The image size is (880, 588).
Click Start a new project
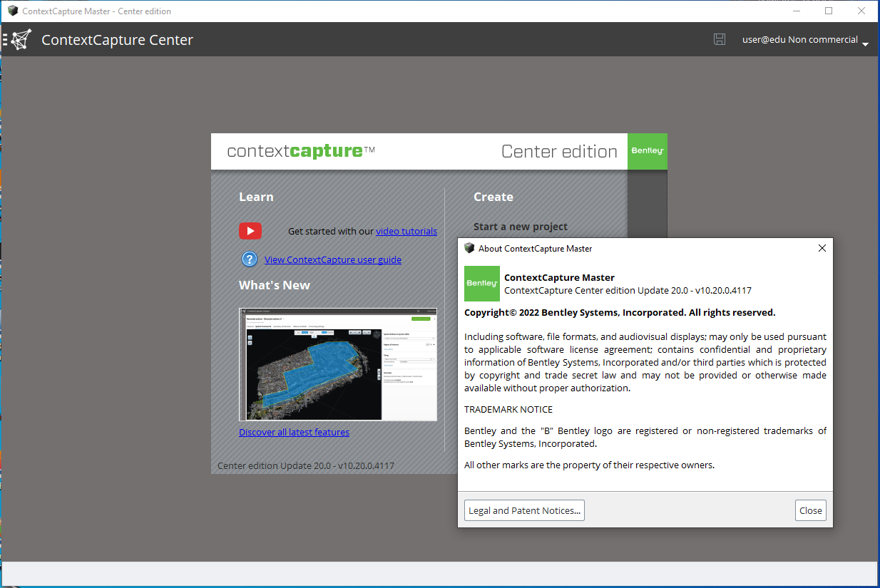coord(521,227)
